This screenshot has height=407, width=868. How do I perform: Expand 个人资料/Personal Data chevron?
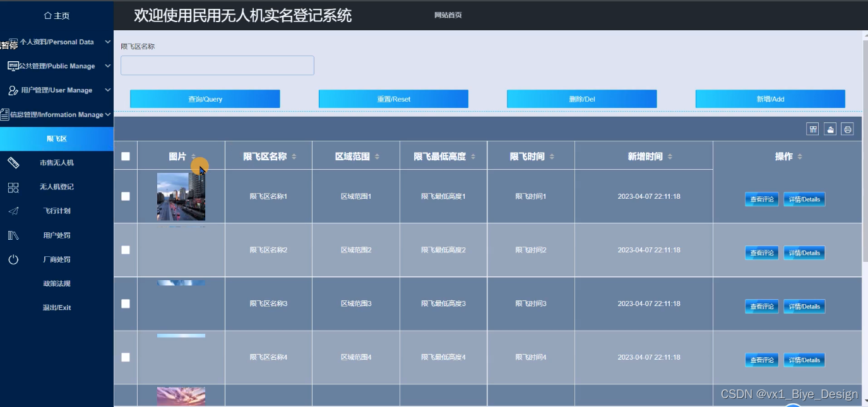pyautogui.click(x=108, y=42)
